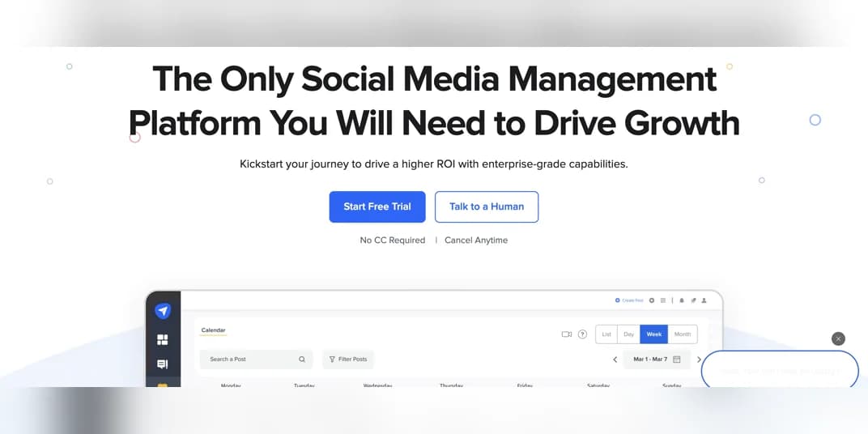Switch calendar to List view
Viewport: 868px width, 434px height.
point(606,334)
